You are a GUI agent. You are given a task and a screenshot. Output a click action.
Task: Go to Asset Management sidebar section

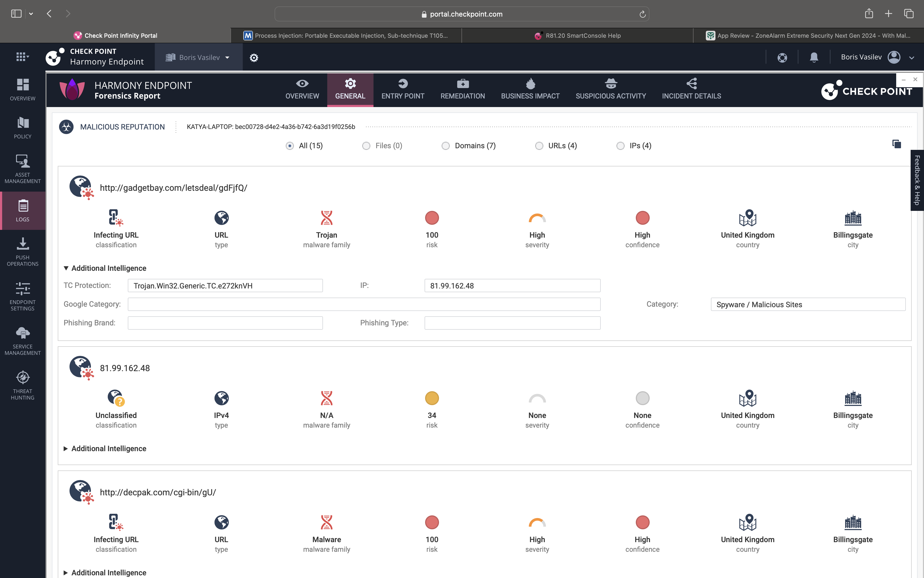(22, 169)
